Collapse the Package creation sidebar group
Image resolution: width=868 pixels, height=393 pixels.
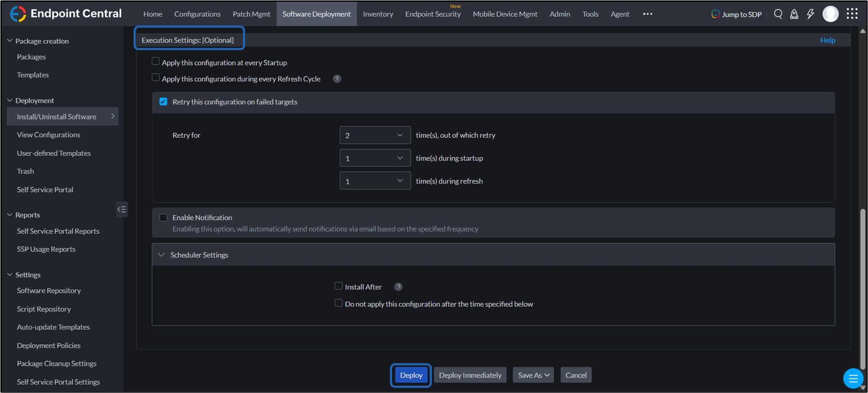[10, 41]
